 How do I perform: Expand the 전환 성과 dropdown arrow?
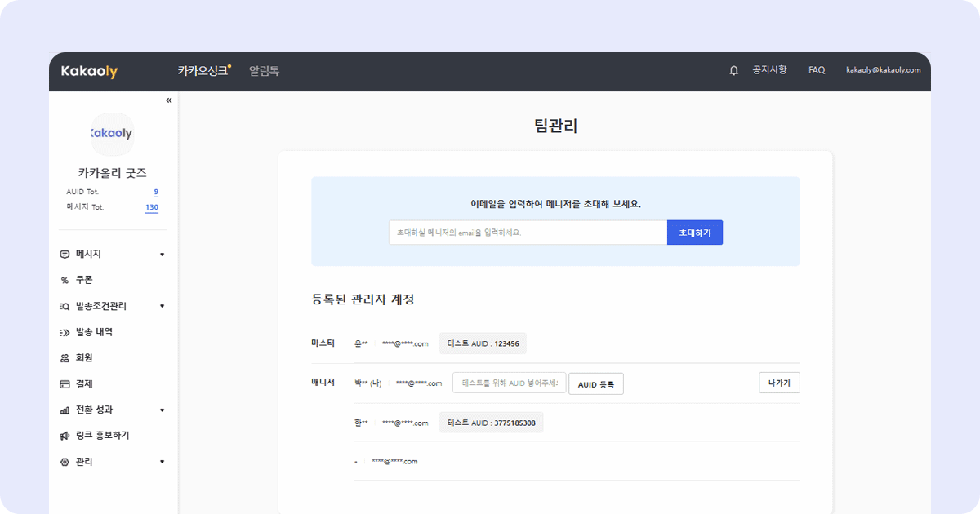162,410
